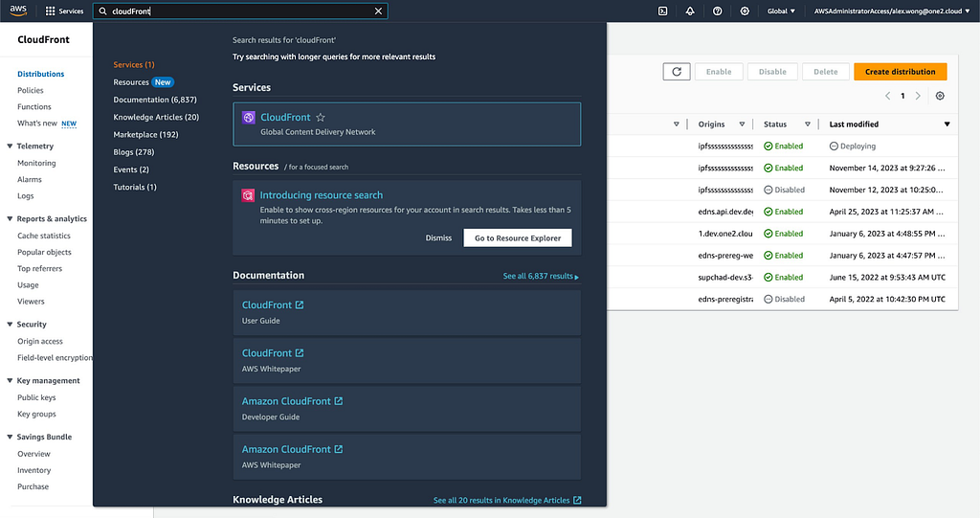Open the CloudFront service result
Screen dimensions: 980x518
coord(407,124)
